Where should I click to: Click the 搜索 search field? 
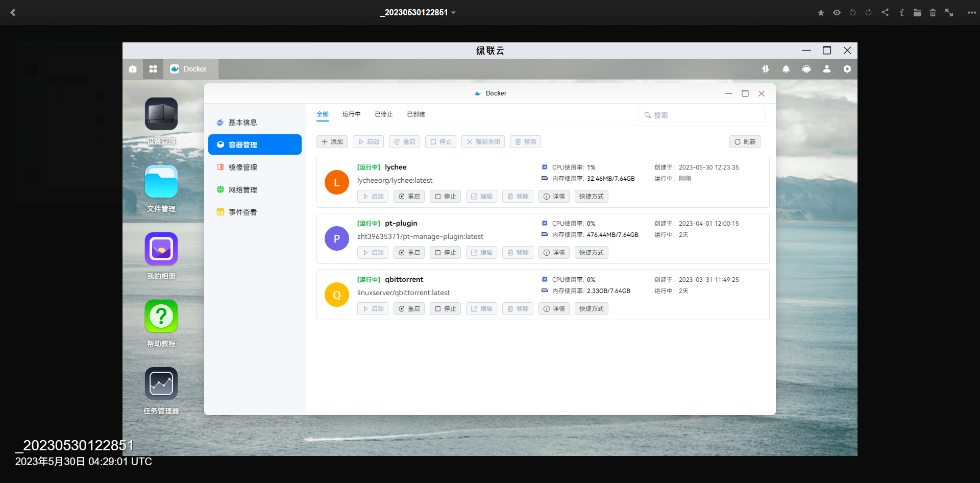point(702,115)
